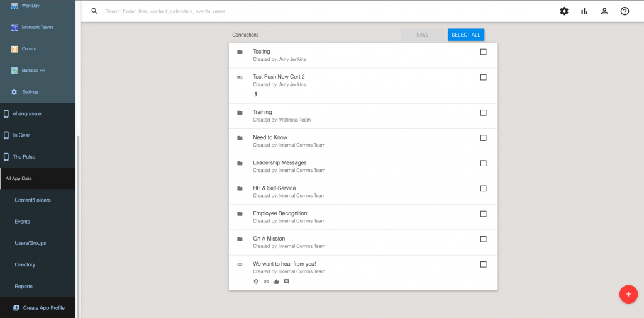The height and width of the screenshot is (318, 644).
Task: Open the help question mark icon
Action: coord(625,11)
